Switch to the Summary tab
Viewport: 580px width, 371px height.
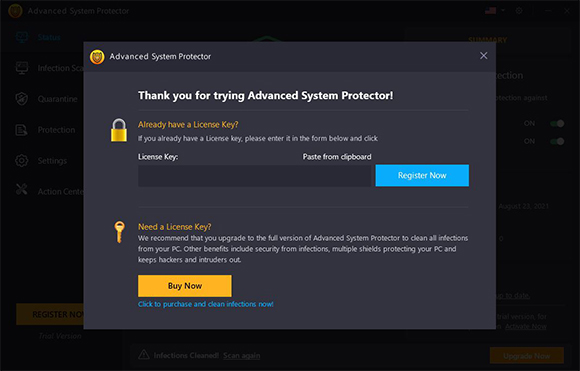coord(487,40)
